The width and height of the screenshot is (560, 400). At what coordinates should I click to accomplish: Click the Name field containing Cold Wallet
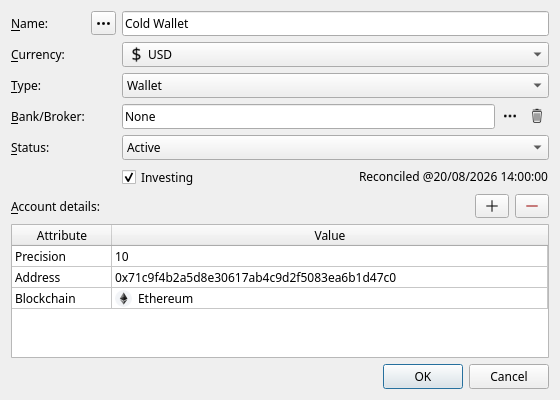tap(335, 23)
